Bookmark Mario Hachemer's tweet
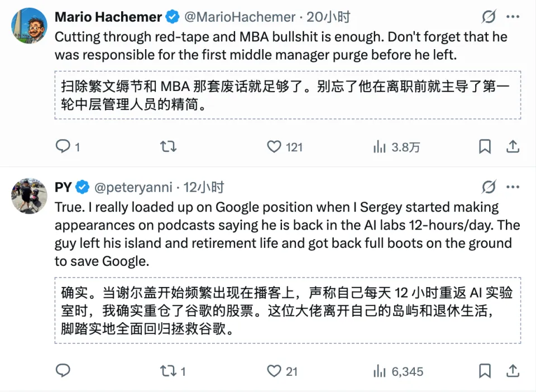The image size is (536, 392). tap(485, 147)
